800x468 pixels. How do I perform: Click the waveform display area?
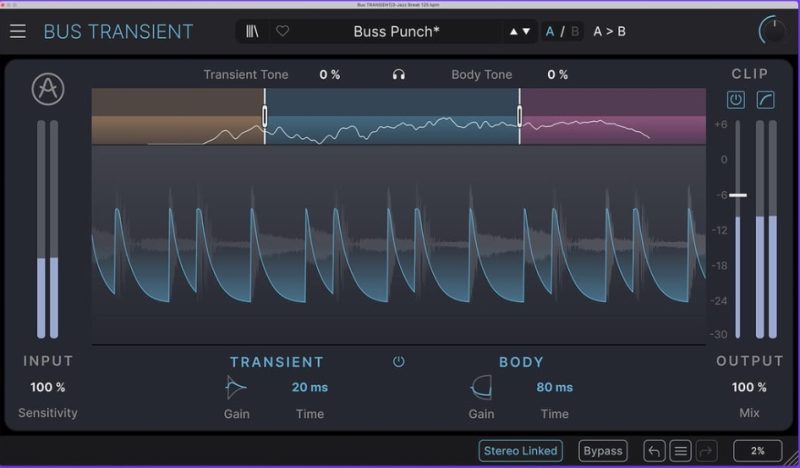pos(398,245)
